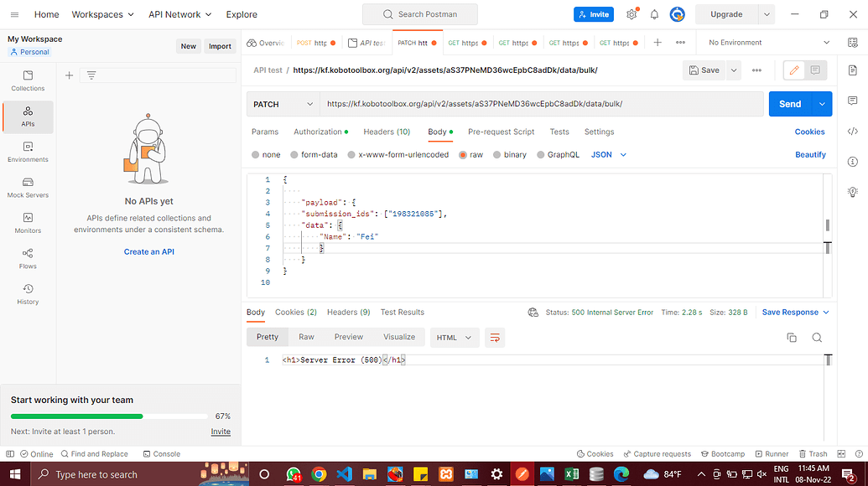Image resolution: width=868 pixels, height=486 pixels.
Task: Search the response with the magnifier icon
Action: click(x=816, y=337)
